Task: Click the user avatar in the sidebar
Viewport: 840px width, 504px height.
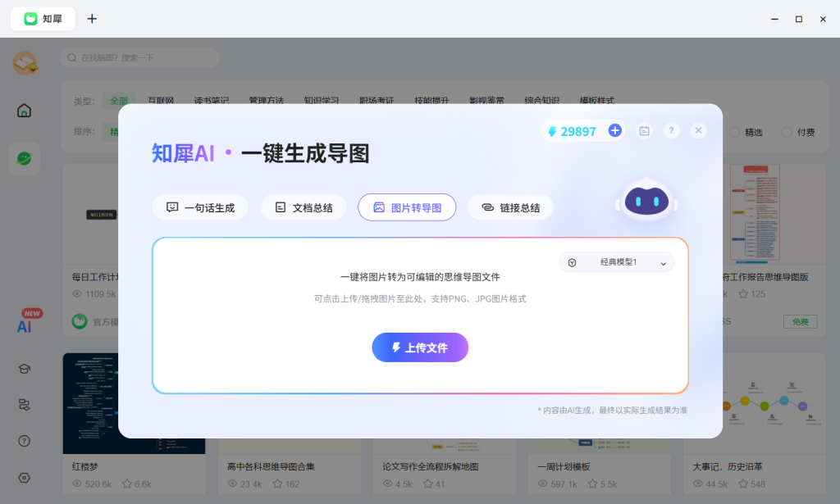Action: point(25,63)
